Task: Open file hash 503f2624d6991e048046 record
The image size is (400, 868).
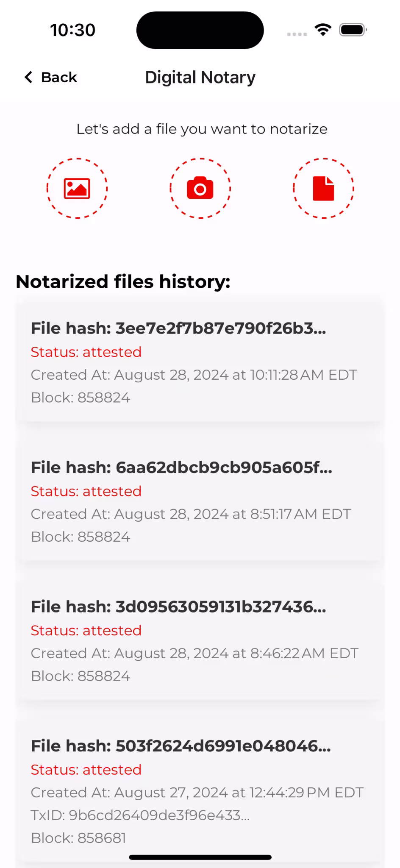Action: pos(181,746)
